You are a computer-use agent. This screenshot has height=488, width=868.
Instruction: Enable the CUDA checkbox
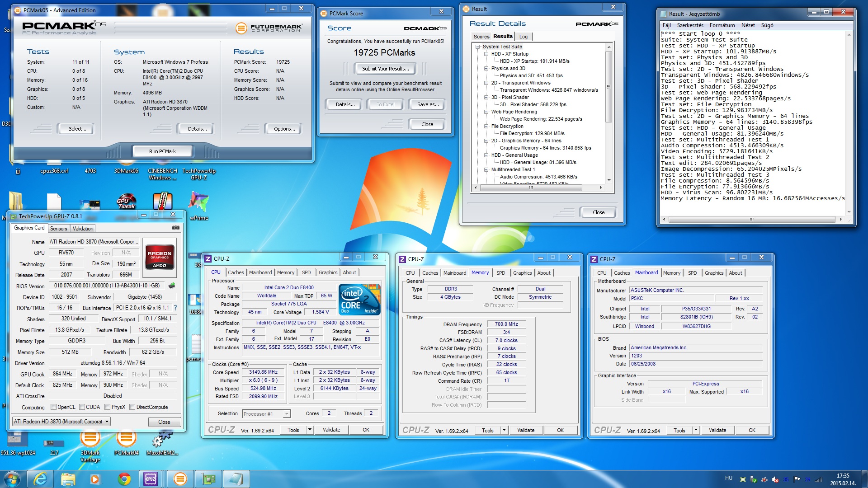point(82,407)
